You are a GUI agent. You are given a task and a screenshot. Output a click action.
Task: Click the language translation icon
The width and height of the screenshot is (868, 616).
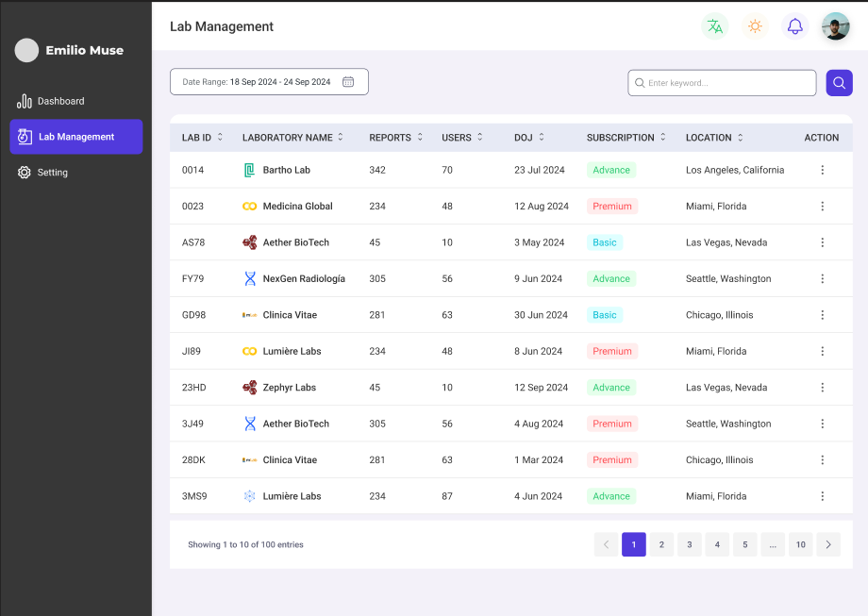715,26
